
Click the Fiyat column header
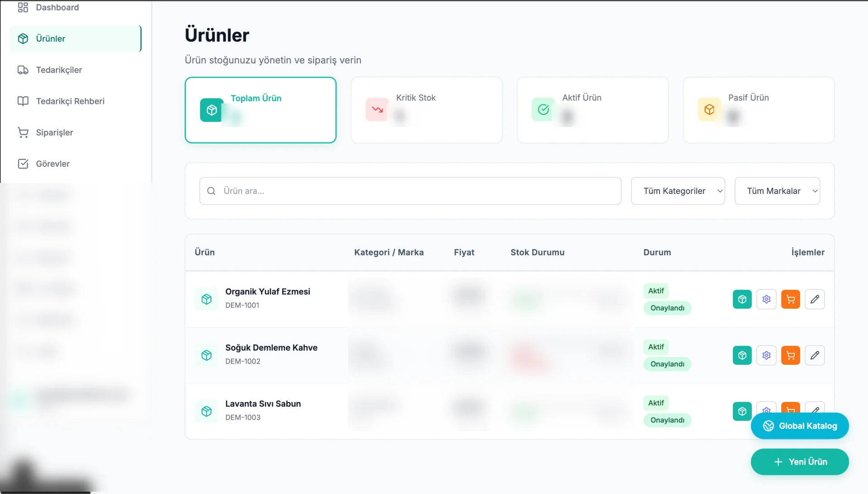tap(464, 252)
